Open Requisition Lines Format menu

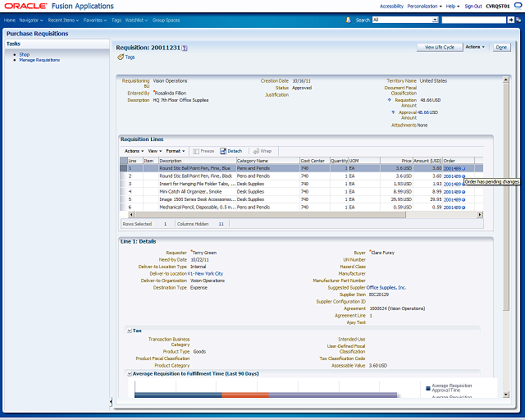pos(176,151)
